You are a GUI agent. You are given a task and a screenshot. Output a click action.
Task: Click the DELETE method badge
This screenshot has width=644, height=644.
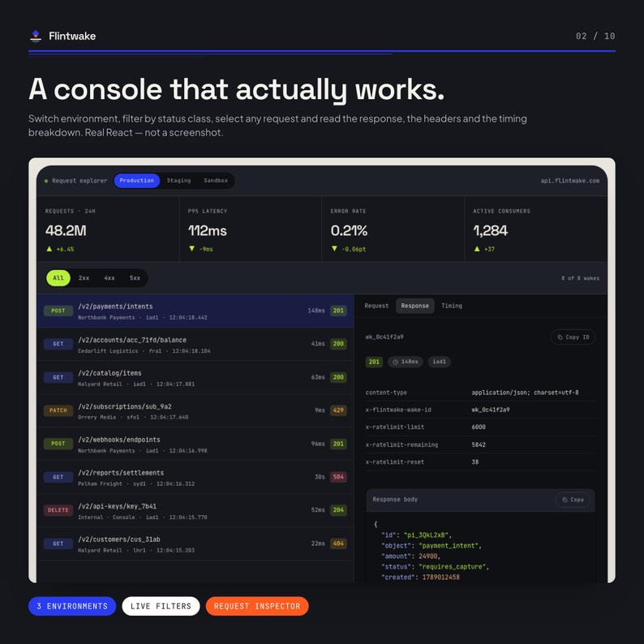58,510
